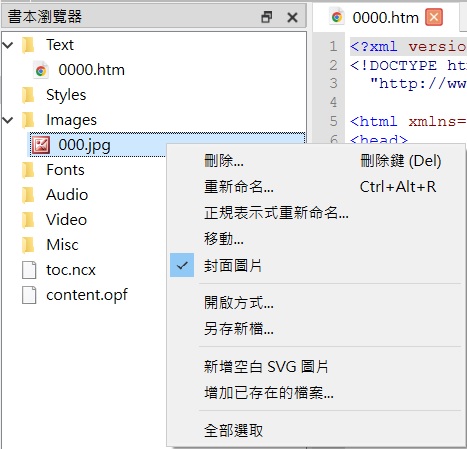
Task: Collapse the Text folder
Action: (8, 45)
